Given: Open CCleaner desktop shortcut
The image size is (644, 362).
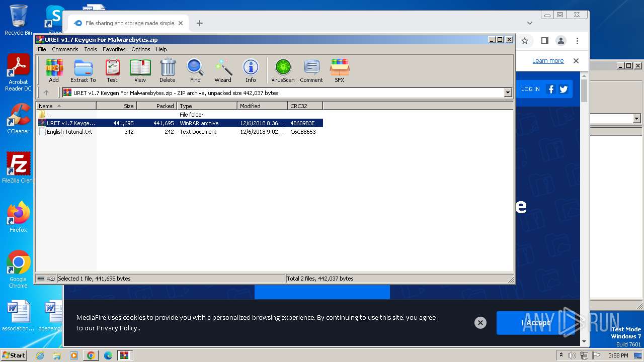Looking at the screenshot, I should (18, 119).
